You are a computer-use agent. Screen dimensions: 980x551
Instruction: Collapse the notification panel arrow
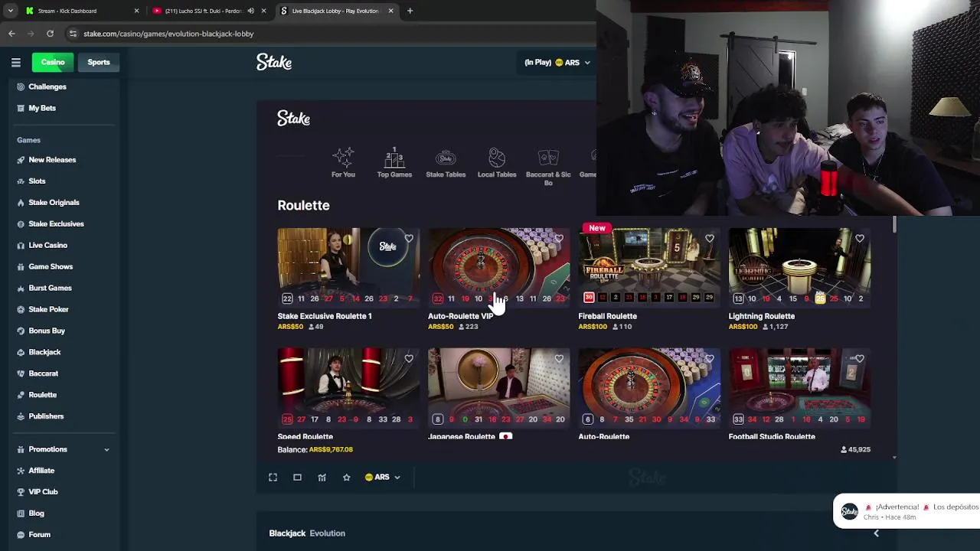click(x=876, y=533)
